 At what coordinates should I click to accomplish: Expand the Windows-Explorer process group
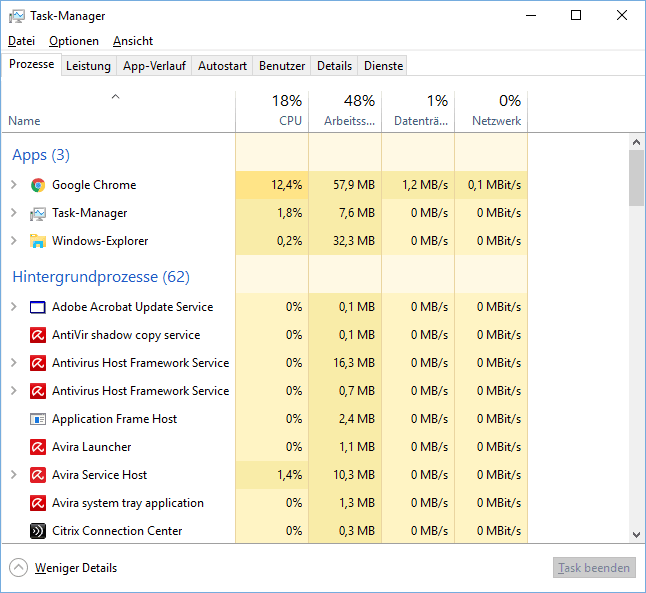click(14, 241)
